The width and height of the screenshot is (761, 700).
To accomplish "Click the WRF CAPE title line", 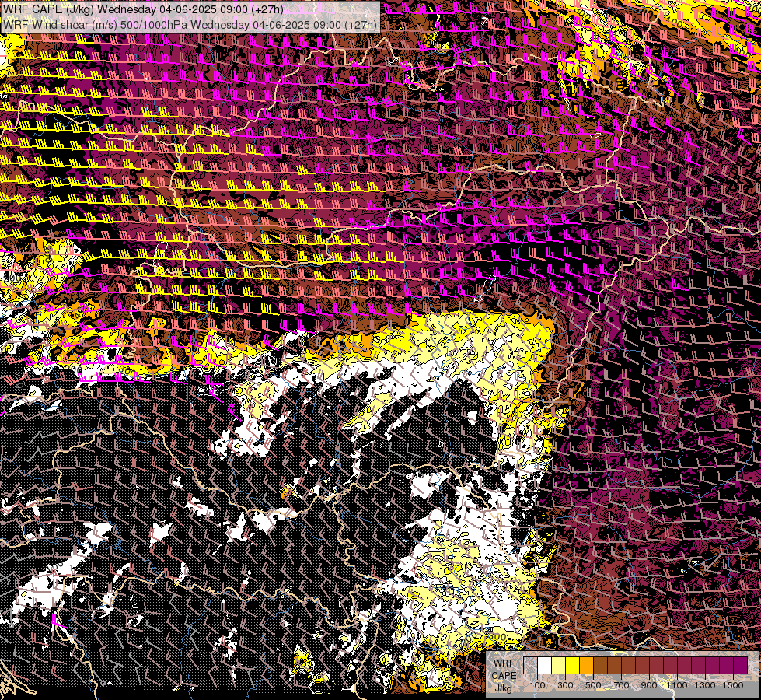I will 143,9.
